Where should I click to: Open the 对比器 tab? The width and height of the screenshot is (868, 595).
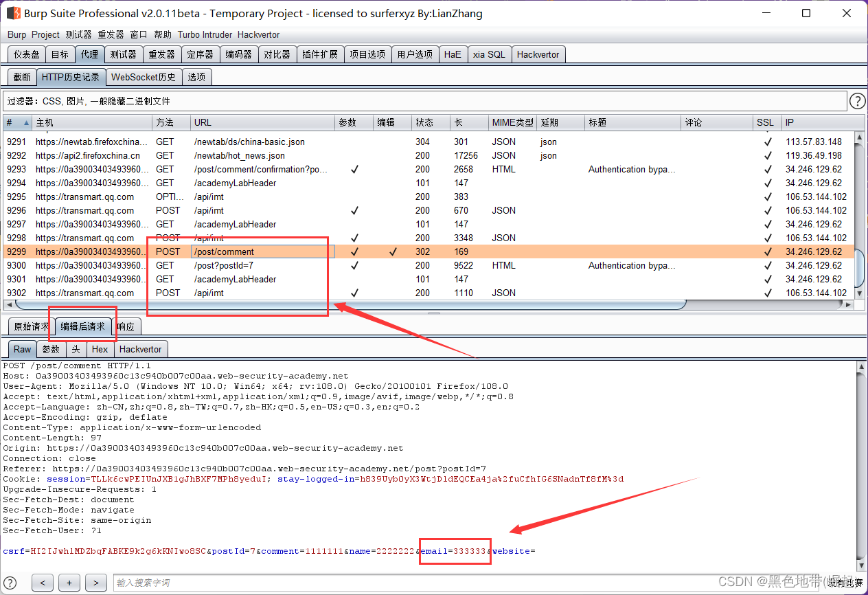click(x=277, y=54)
